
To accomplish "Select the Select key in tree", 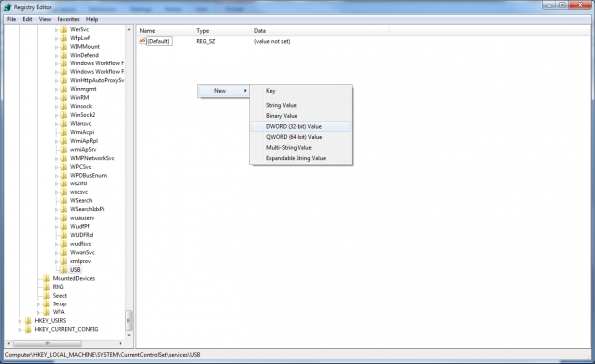I will point(59,296).
